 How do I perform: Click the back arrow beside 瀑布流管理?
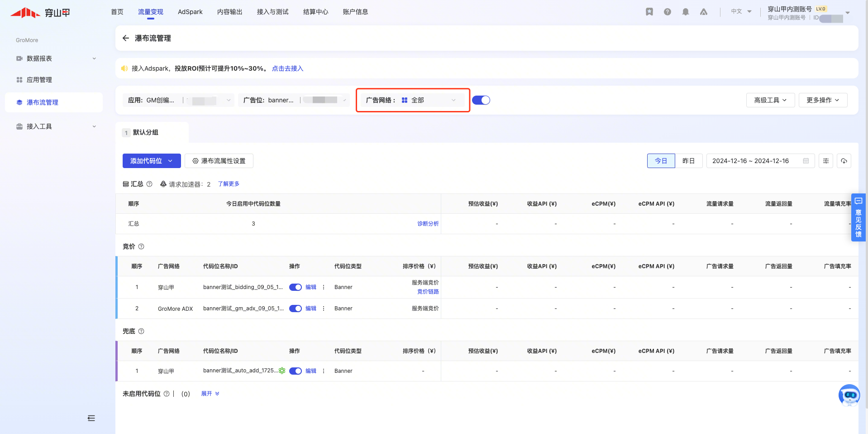[x=126, y=38]
